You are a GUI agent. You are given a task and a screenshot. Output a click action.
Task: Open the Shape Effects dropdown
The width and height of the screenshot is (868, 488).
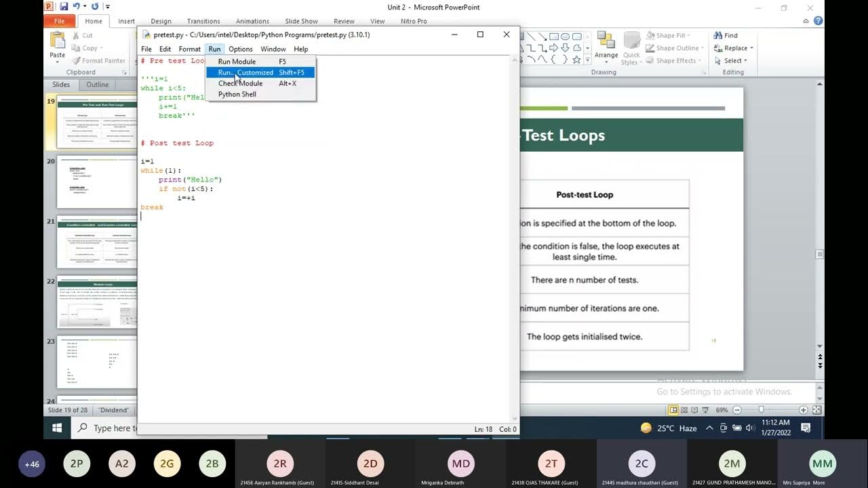[674, 60]
